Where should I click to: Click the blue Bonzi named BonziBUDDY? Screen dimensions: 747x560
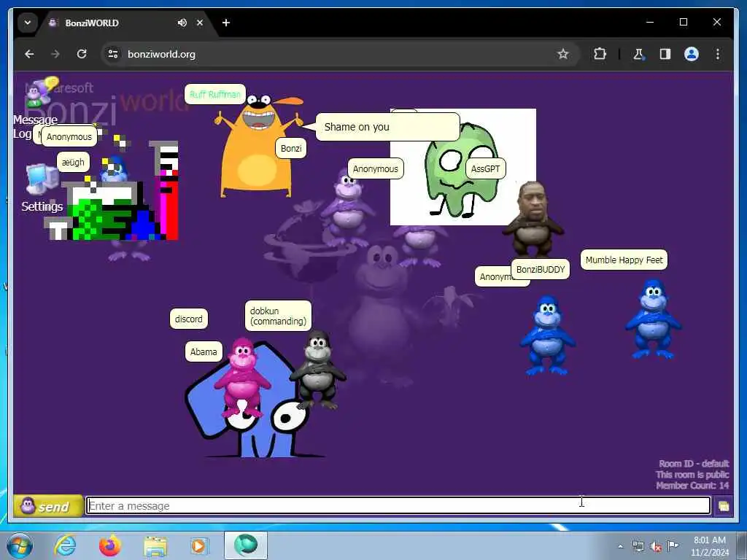547,335
